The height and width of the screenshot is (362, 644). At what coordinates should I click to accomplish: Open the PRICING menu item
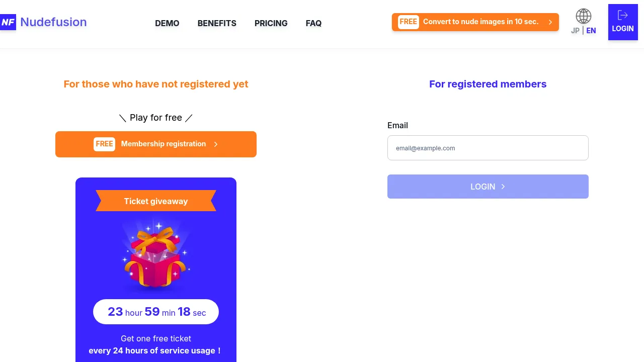(271, 23)
